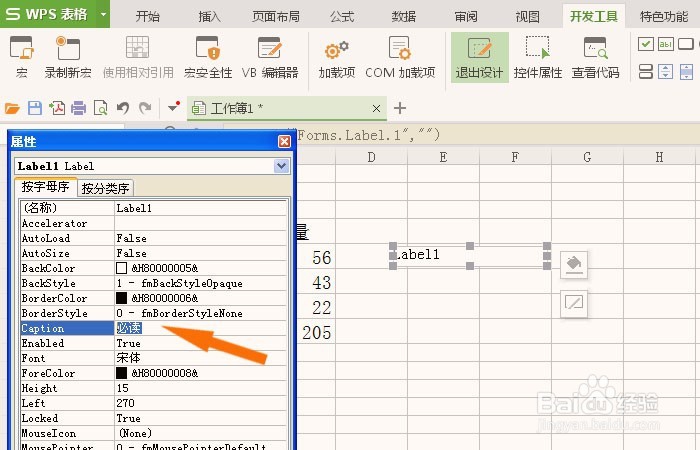The image size is (700, 450).
Task: Select the Enabled property row
Action: click(153, 343)
